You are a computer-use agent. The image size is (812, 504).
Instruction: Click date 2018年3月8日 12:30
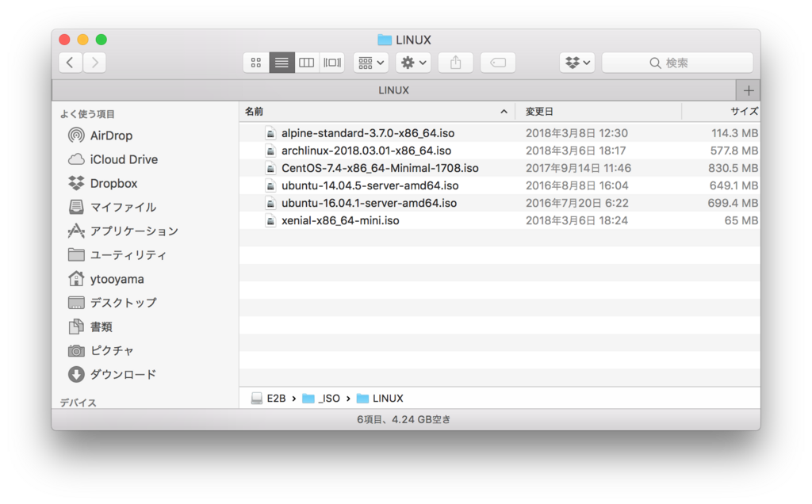click(576, 133)
